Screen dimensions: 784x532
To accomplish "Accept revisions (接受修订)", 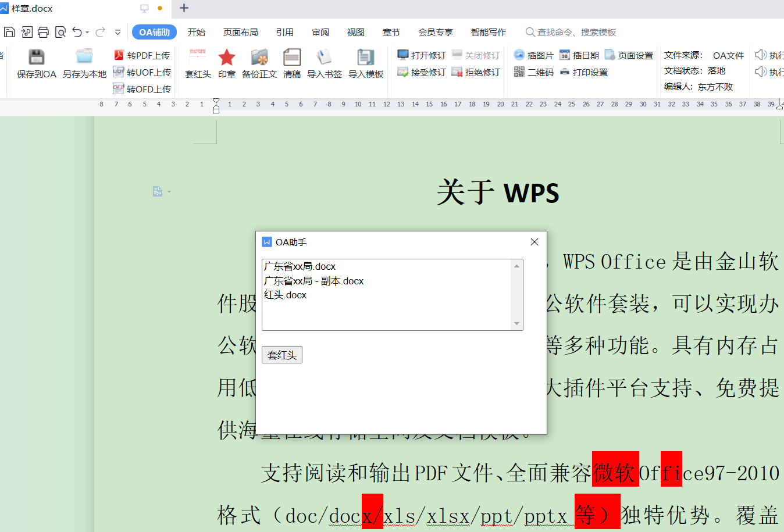I will click(x=422, y=72).
